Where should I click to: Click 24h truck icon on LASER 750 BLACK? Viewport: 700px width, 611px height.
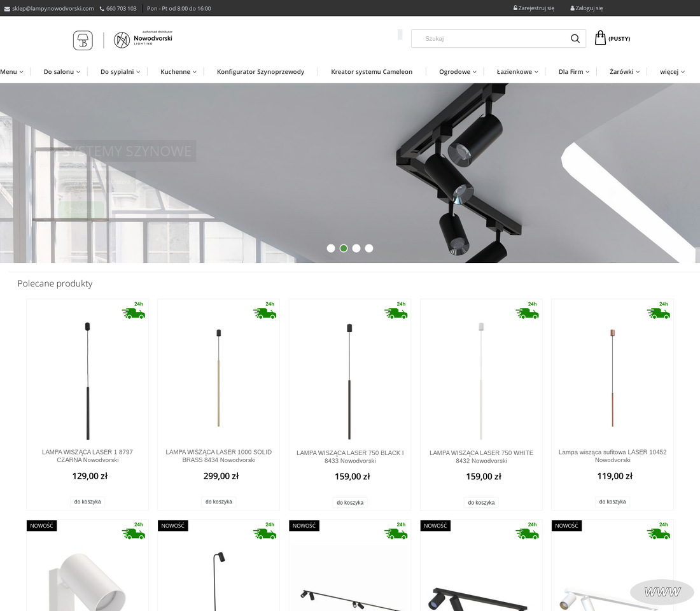pos(396,311)
